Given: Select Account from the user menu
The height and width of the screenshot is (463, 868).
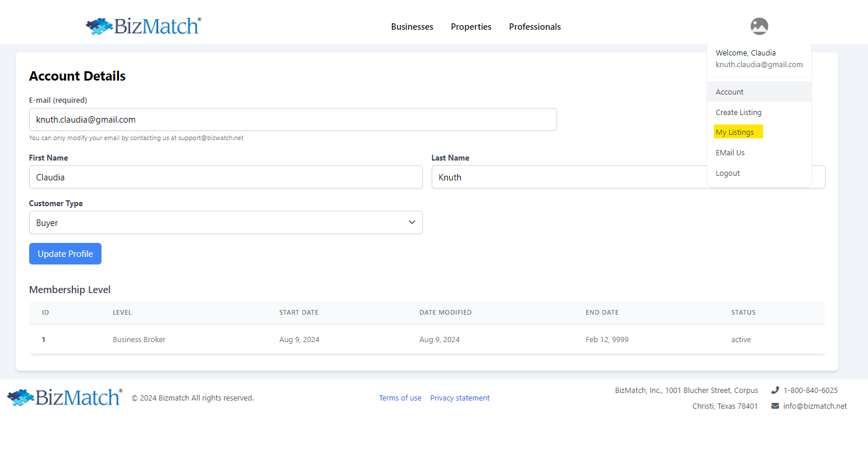Looking at the screenshot, I should pyautogui.click(x=730, y=92).
